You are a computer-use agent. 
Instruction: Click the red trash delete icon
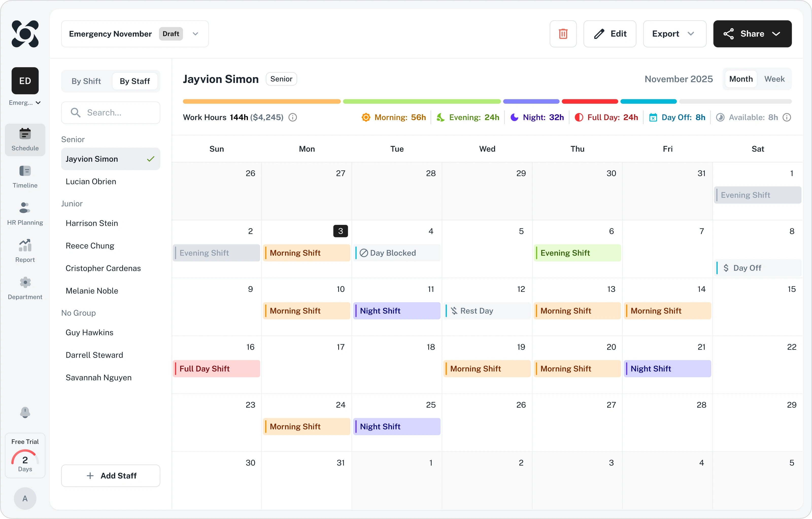[563, 34]
